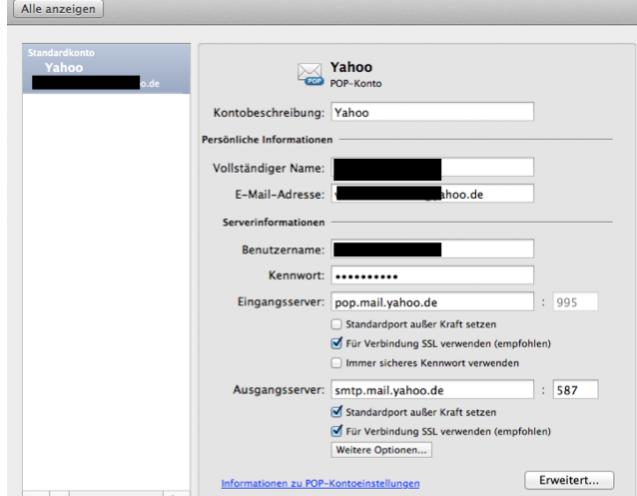Viewport: 637px width, 496px height.
Task: Click the Vollständiger Name field
Action: (x=432, y=168)
